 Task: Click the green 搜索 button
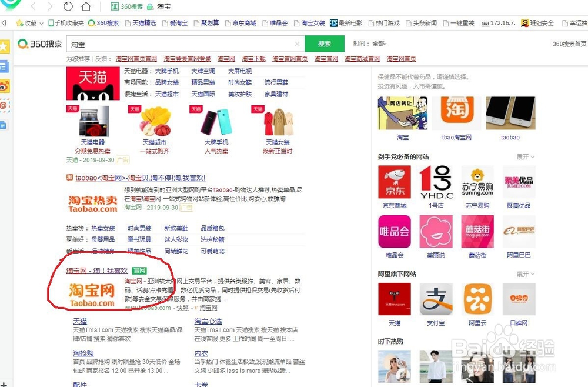pyautogui.click(x=325, y=44)
